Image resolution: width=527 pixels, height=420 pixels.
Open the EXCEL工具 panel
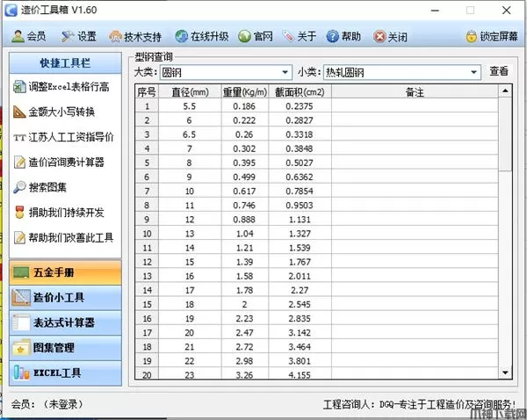click(x=65, y=373)
